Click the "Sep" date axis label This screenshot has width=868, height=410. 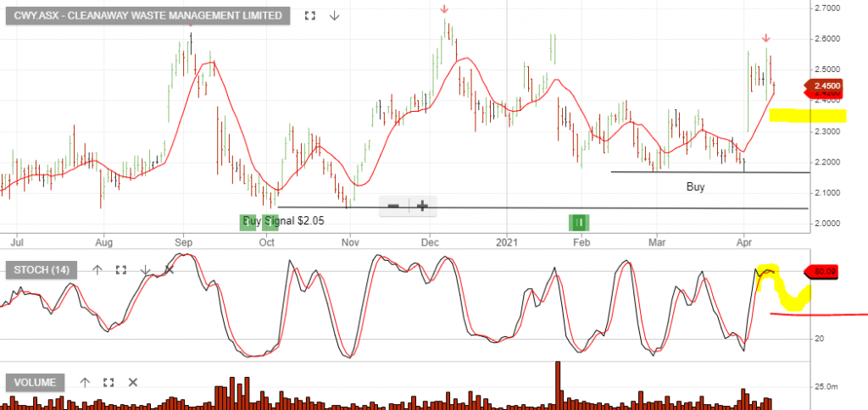[x=183, y=241]
